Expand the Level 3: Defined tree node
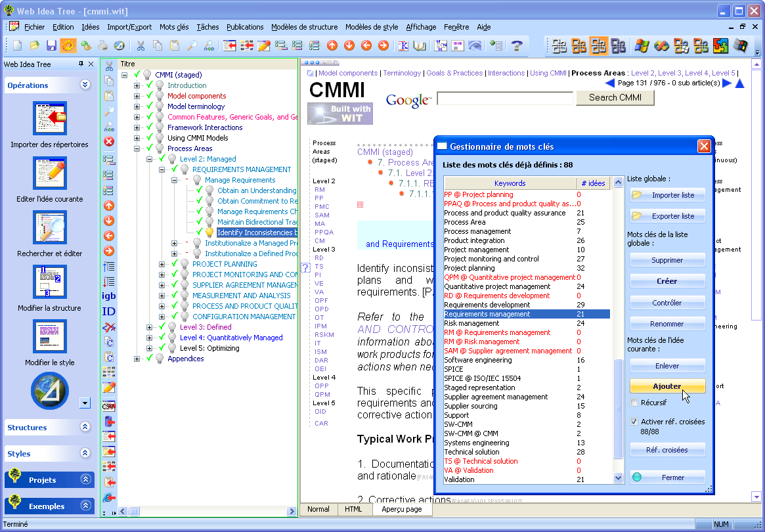The height and width of the screenshot is (532, 765). [150, 327]
